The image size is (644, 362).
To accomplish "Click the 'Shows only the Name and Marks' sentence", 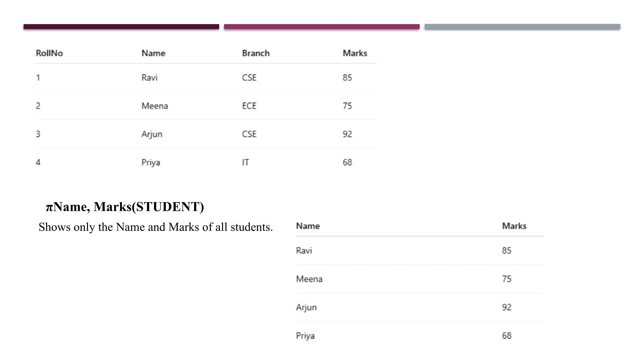I will coord(156,227).
